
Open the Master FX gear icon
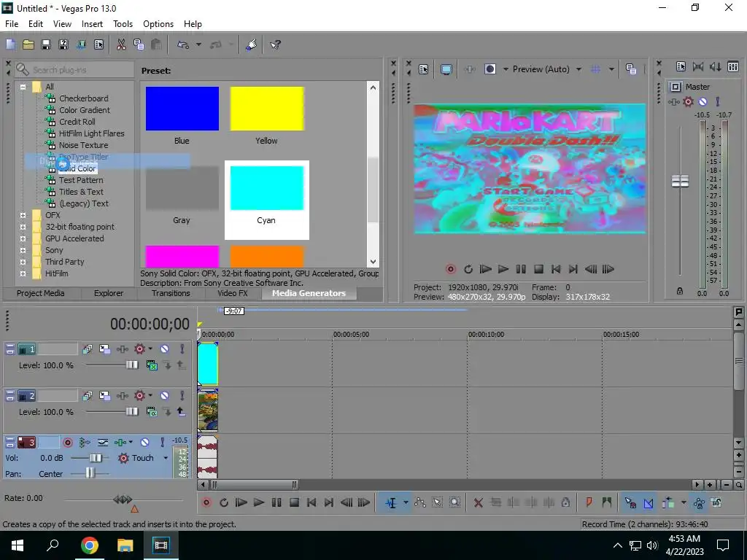tap(688, 101)
